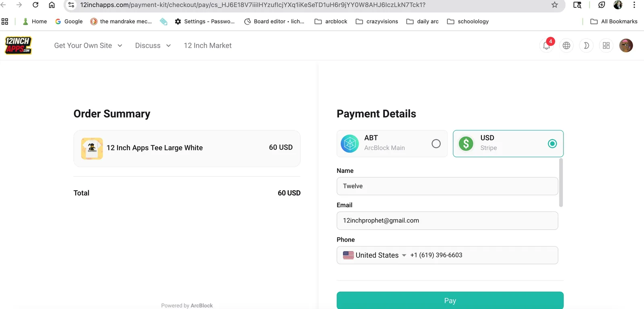
Task: Toggle dark mode moon icon
Action: point(586,46)
